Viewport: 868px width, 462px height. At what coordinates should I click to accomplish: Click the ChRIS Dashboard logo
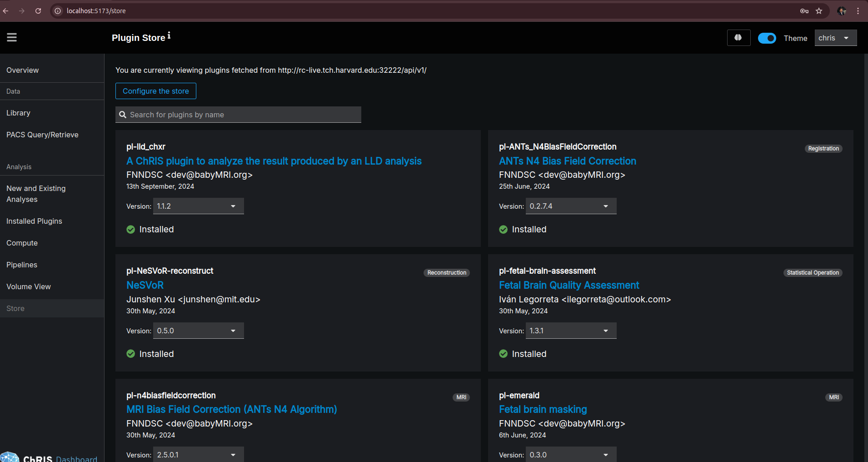(49, 457)
